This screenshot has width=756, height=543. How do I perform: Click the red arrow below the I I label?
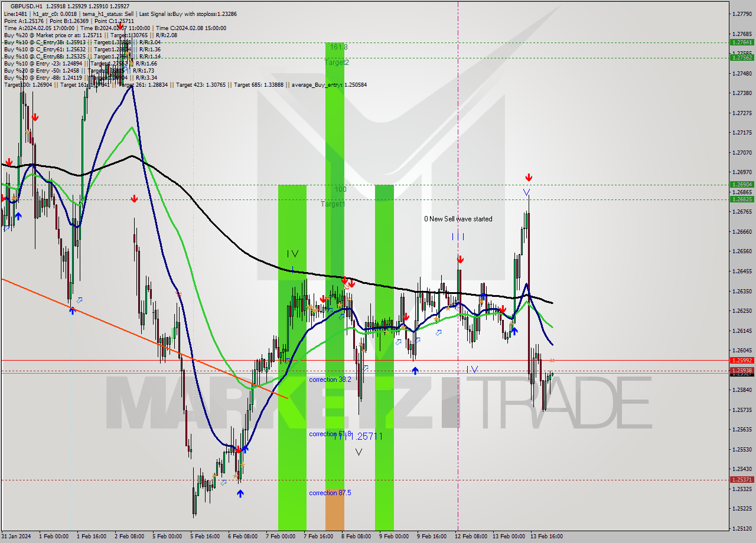(460, 259)
